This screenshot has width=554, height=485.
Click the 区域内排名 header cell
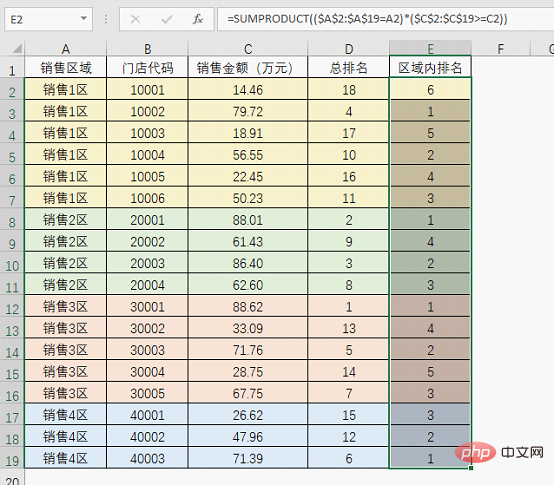[x=430, y=68]
